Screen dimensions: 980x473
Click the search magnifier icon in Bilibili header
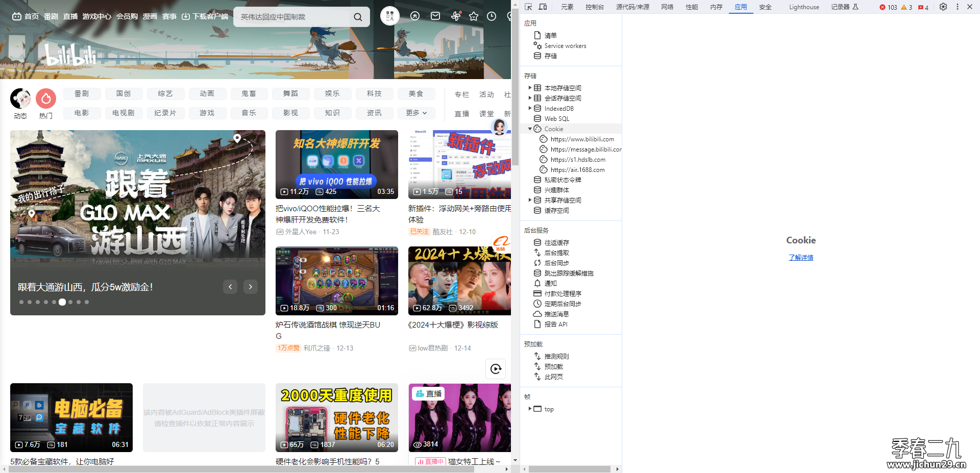click(x=358, y=17)
